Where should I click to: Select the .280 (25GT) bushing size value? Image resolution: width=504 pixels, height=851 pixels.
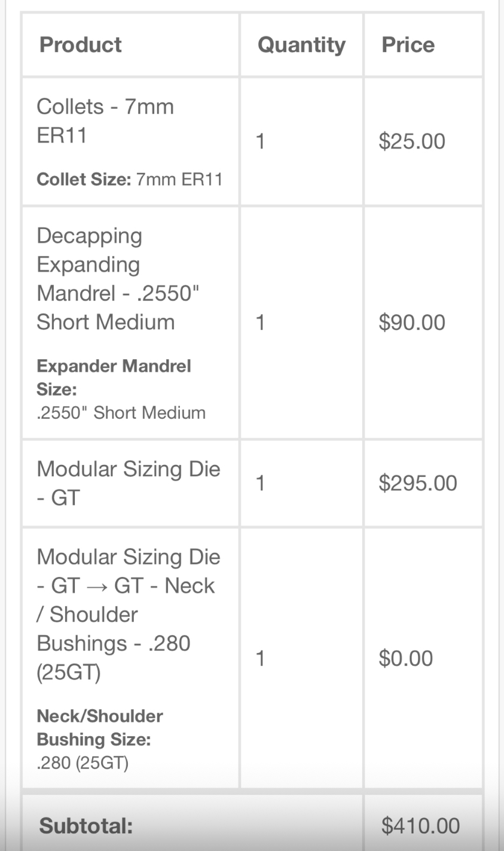click(83, 764)
